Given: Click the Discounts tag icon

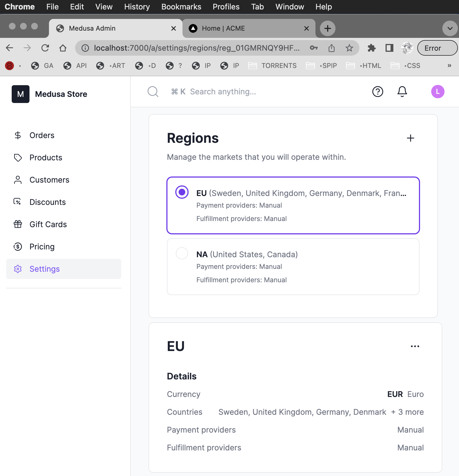Looking at the screenshot, I should pos(18,202).
